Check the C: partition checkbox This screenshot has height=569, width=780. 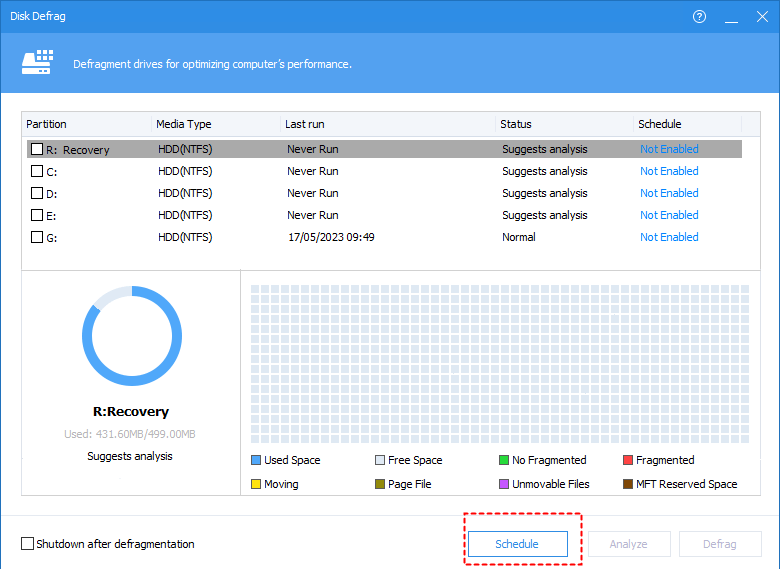coord(37,171)
